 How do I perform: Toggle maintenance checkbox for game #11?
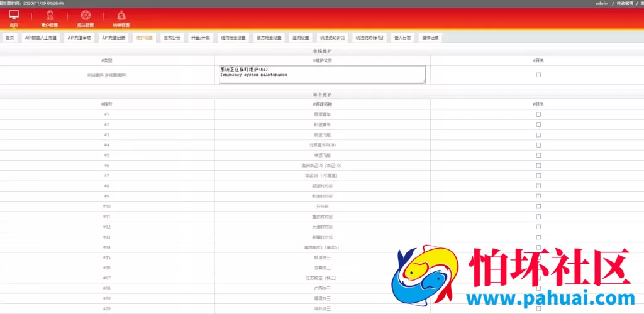coord(538,217)
